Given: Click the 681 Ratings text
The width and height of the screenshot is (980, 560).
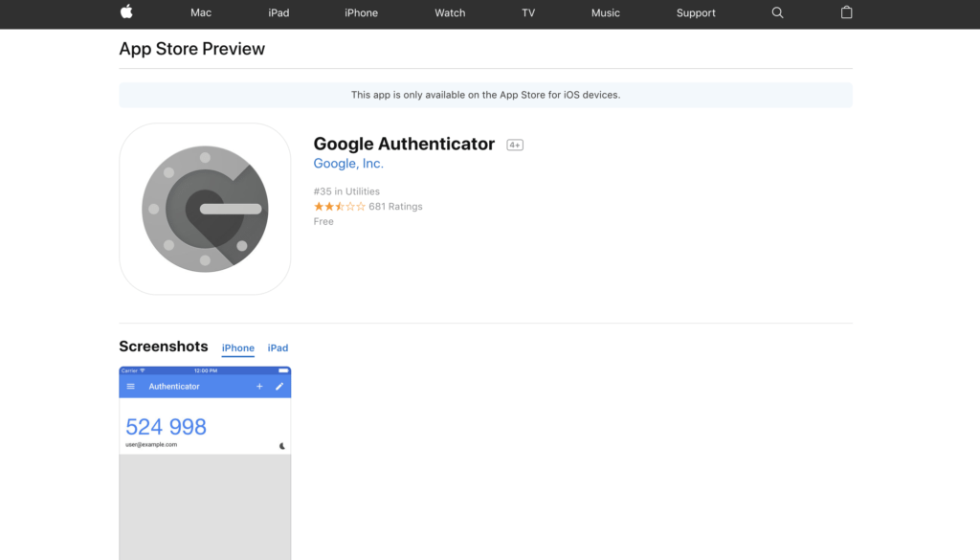Looking at the screenshot, I should (x=395, y=206).
